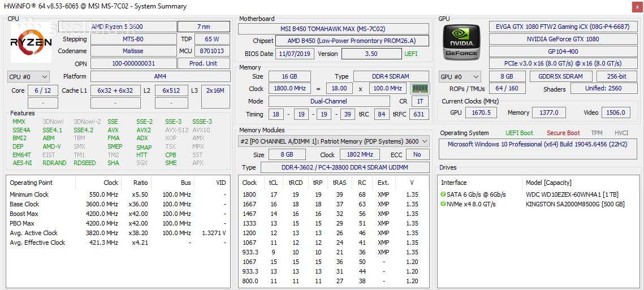The width and height of the screenshot is (644, 290).
Task: Click the L1 cache 6x32 + 6x32 field
Action: (x=115, y=90)
